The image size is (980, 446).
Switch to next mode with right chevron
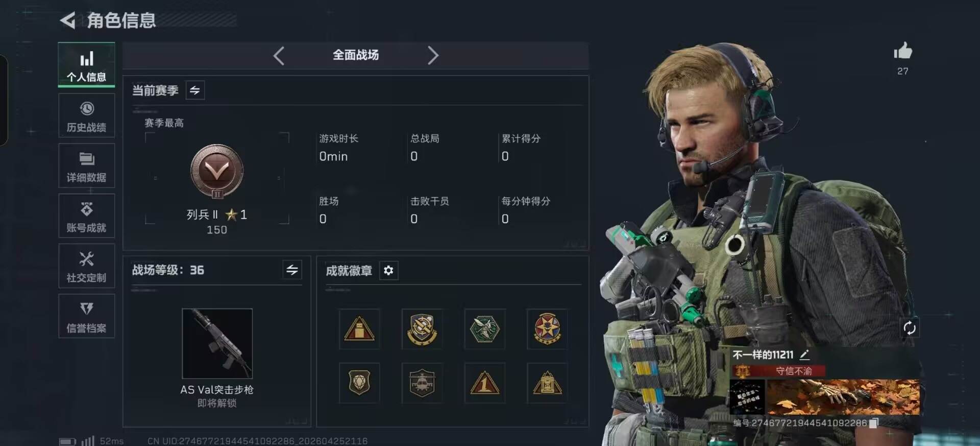point(433,55)
